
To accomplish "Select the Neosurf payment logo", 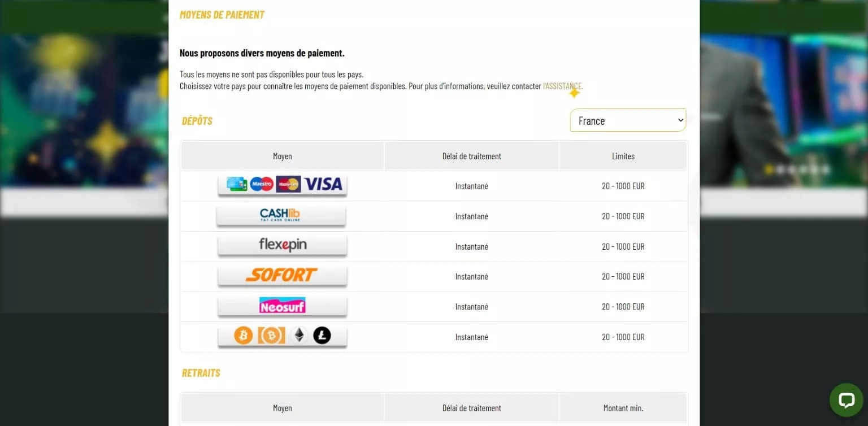I will coord(282,306).
